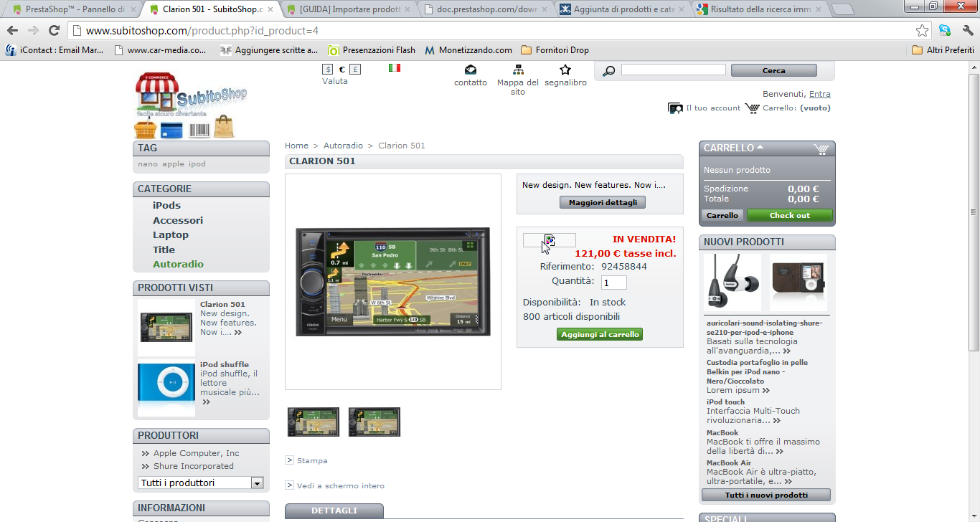Open the Monetizzando.com bookmark
The image size is (980, 522).
coord(468,50)
